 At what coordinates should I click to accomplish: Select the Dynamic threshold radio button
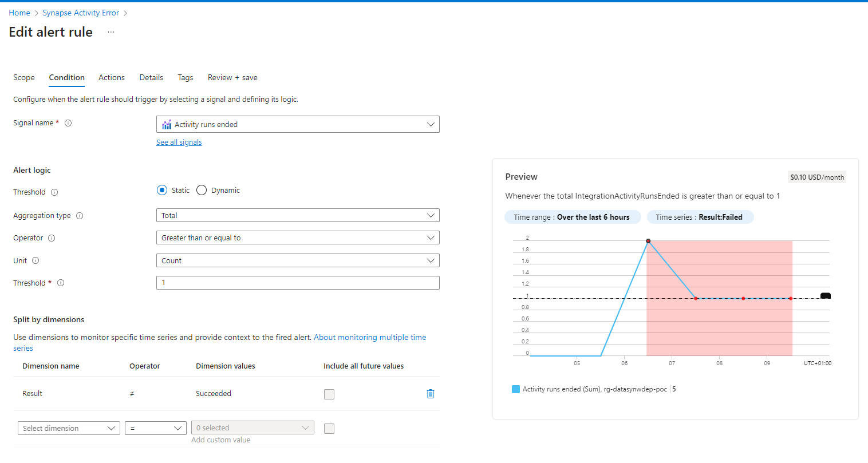(x=202, y=191)
